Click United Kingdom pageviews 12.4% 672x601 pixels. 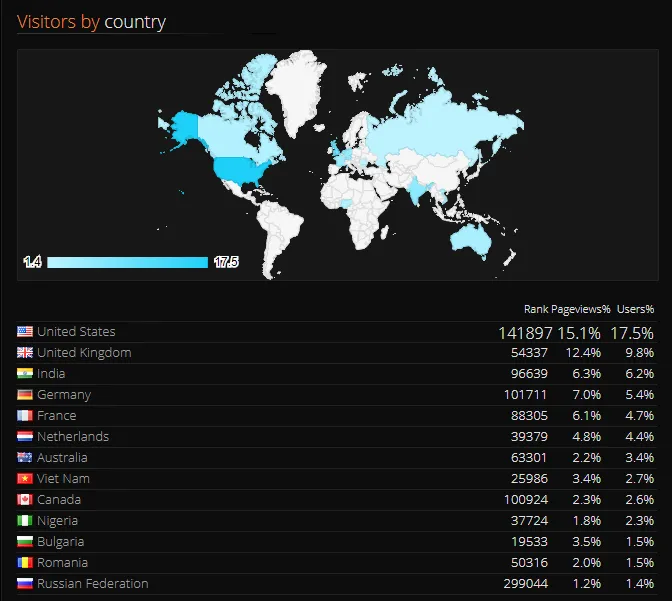[583, 353]
